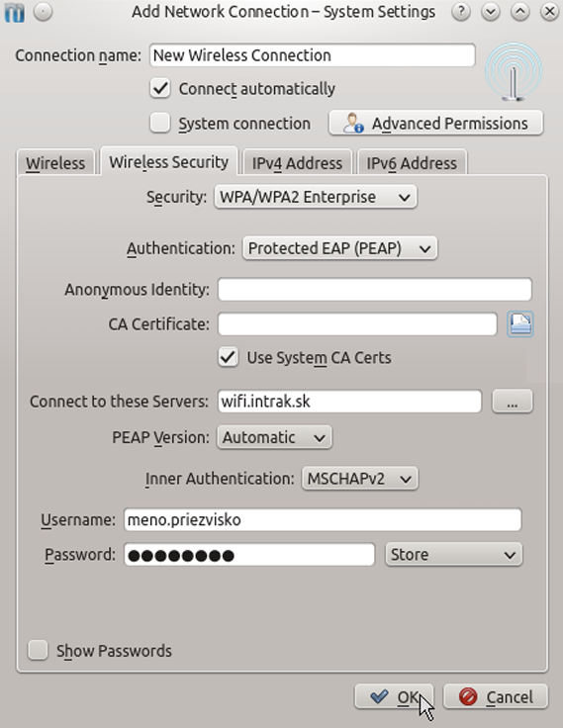
Task: Click the round pin button in title bar
Action: tap(44, 12)
